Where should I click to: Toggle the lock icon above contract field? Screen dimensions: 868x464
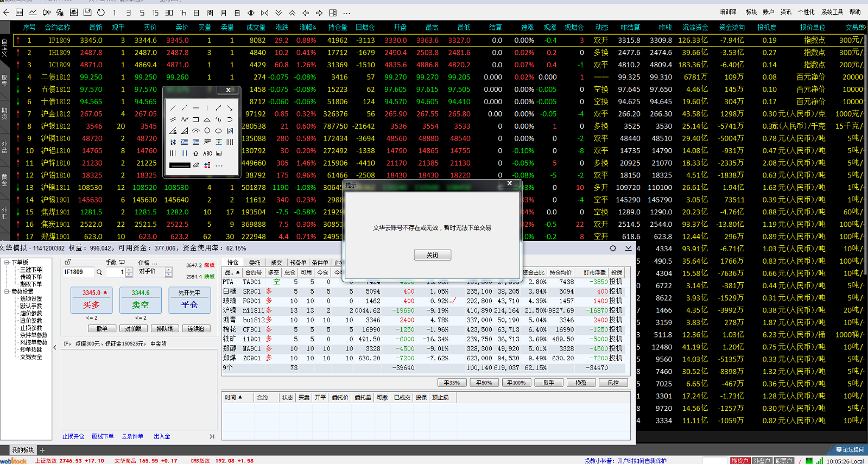[68, 262]
